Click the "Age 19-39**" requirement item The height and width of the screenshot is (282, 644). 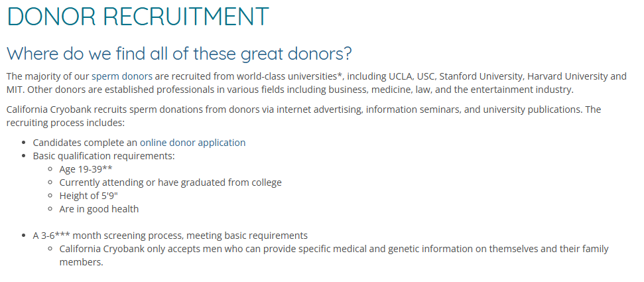point(86,169)
